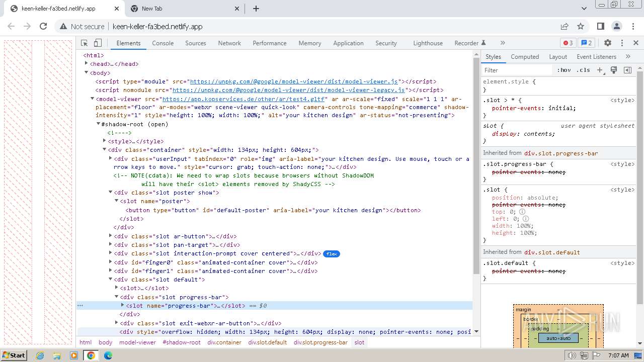Show more DevTools tabs chevron
Viewport: 644px width, 362px height.
click(502, 43)
